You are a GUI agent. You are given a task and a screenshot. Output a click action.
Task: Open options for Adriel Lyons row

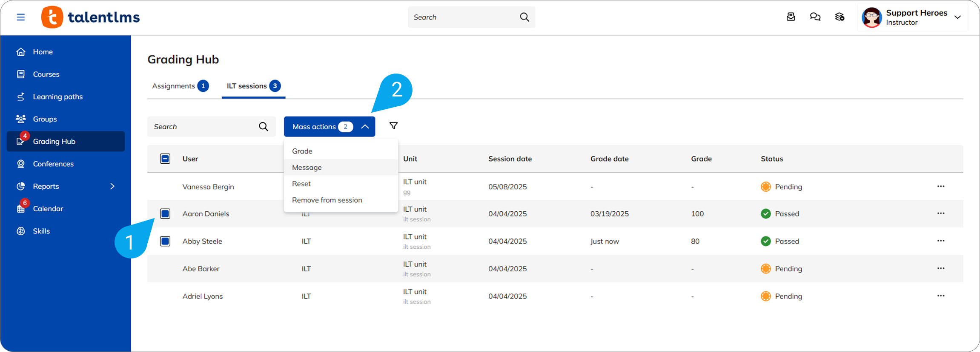pyautogui.click(x=940, y=296)
